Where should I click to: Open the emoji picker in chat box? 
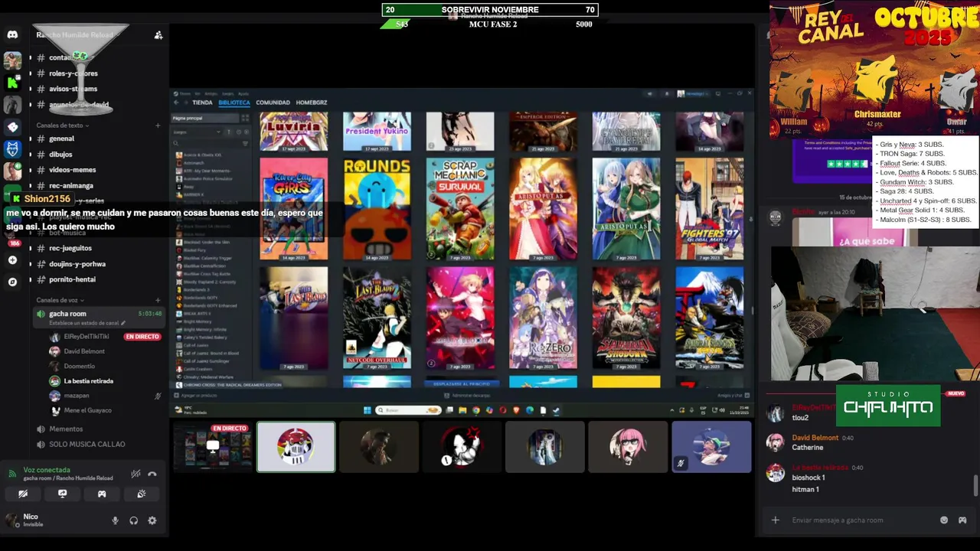coord(944,520)
